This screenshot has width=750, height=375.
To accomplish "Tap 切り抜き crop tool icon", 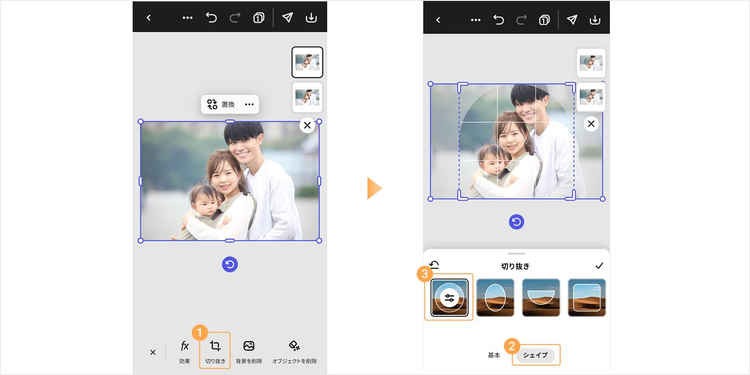I will 215,351.
